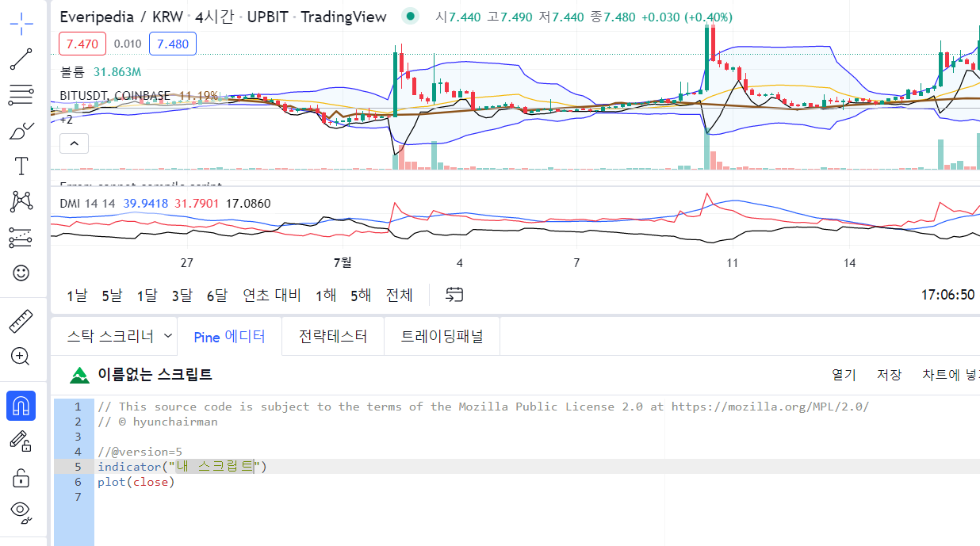Toggle lock all drawing tools

[x=21, y=477]
